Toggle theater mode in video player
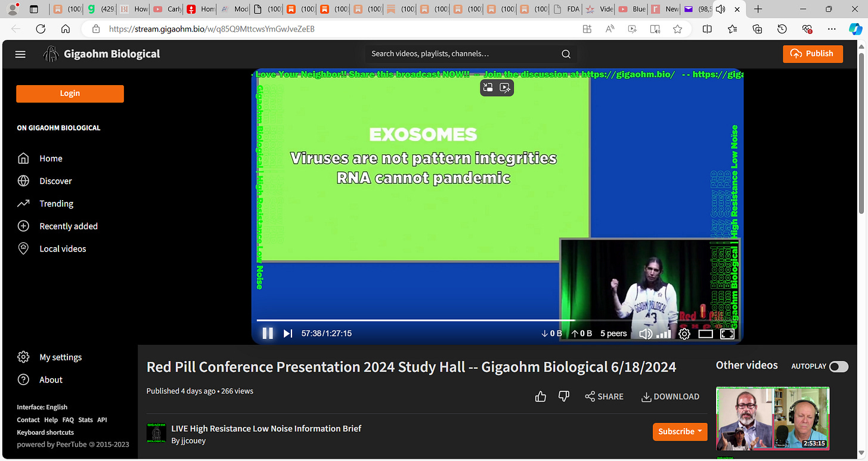 click(706, 334)
